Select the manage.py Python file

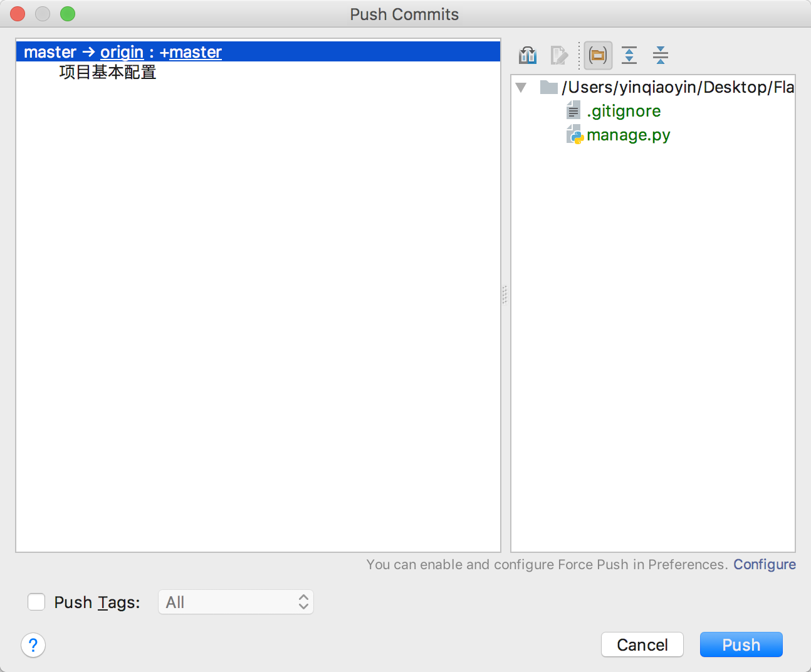(x=628, y=135)
